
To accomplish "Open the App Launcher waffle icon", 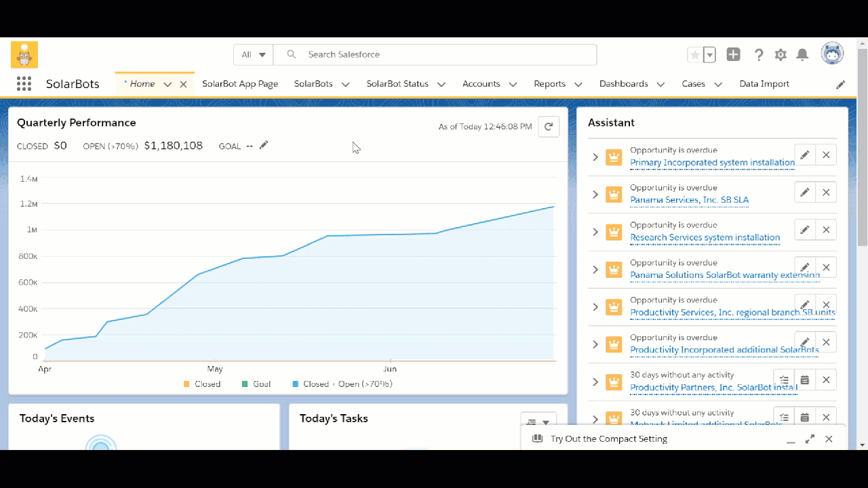I will click(24, 83).
